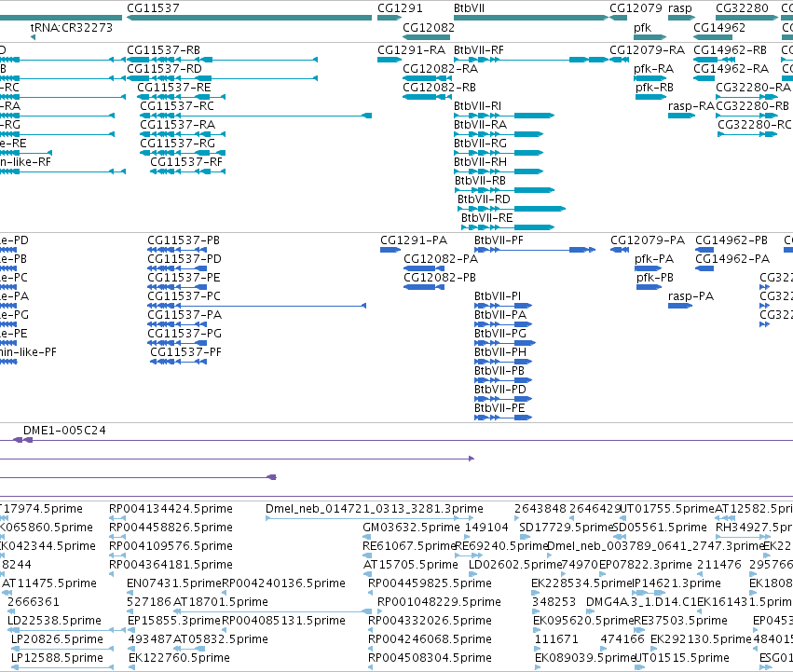
Task: Select the AT15705.5prime EST label
Action: click(x=411, y=565)
